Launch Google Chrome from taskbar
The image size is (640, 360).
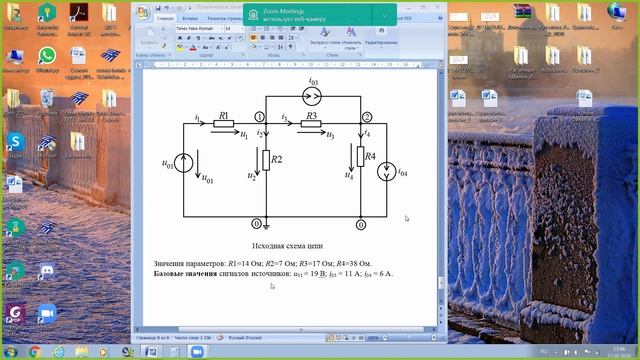pos(35,352)
